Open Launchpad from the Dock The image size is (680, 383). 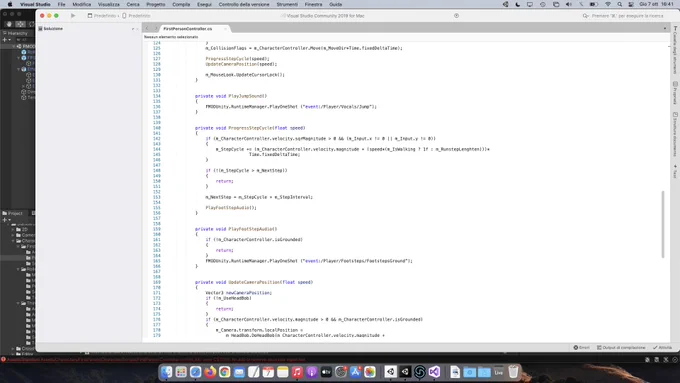(x=181, y=372)
